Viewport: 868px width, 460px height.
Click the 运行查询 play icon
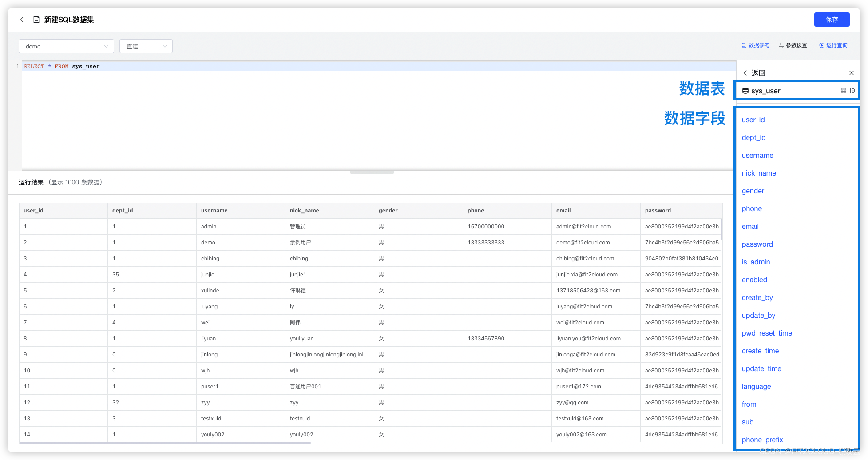[x=822, y=45]
